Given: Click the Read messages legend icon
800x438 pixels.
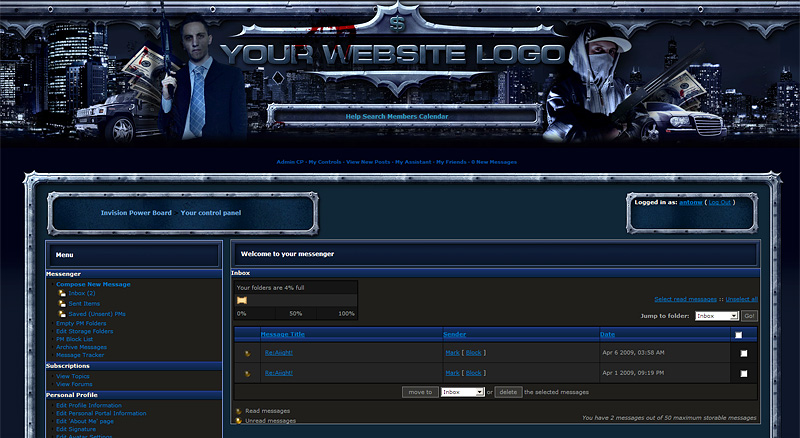Looking at the screenshot, I should click(238, 411).
